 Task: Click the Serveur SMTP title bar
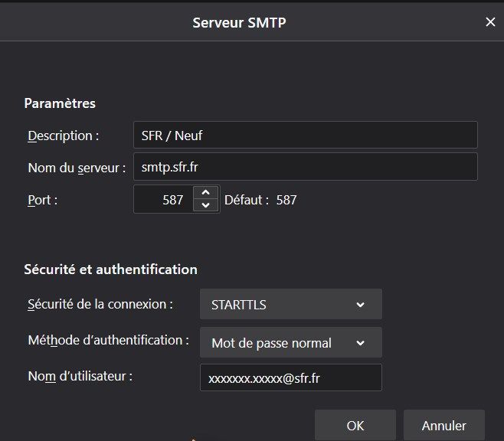(239, 22)
